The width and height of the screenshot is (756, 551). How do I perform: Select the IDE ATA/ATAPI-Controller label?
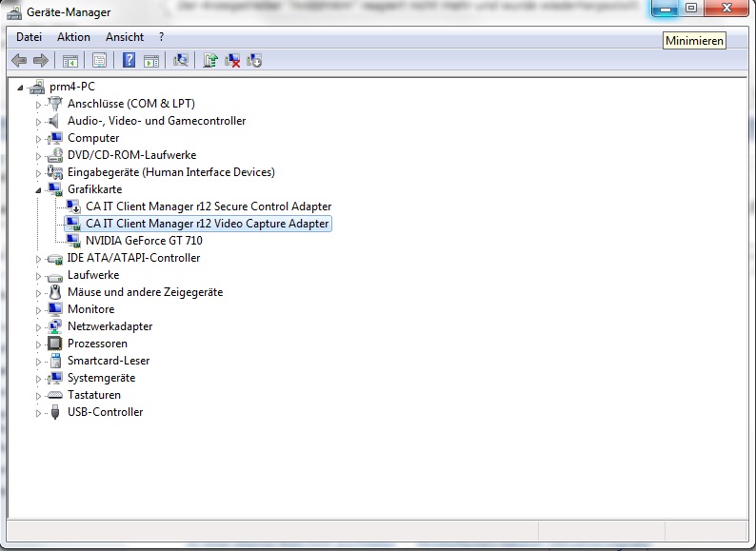point(133,258)
